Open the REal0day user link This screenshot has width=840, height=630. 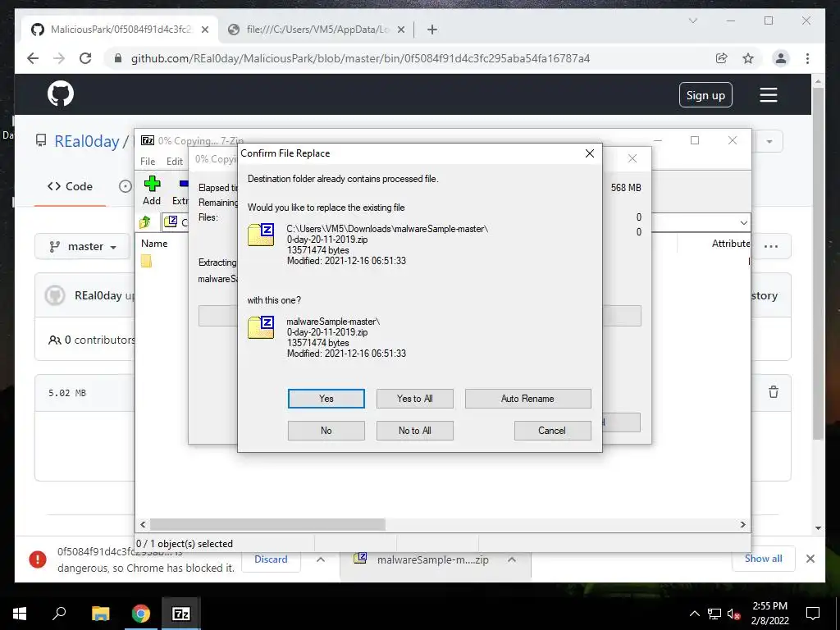click(x=87, y=141)
